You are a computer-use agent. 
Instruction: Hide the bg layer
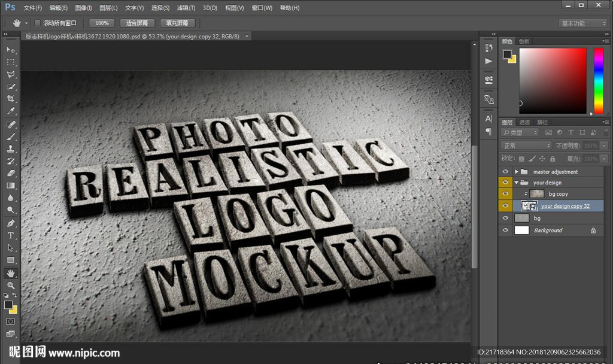point(506,219)
